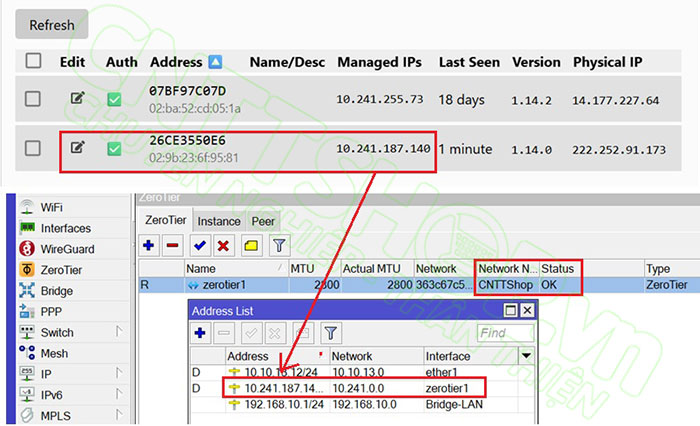This screenshot has width=700, height=426.
Task: Open WiFi in the sidebar menu
Action: click(51, 207)
